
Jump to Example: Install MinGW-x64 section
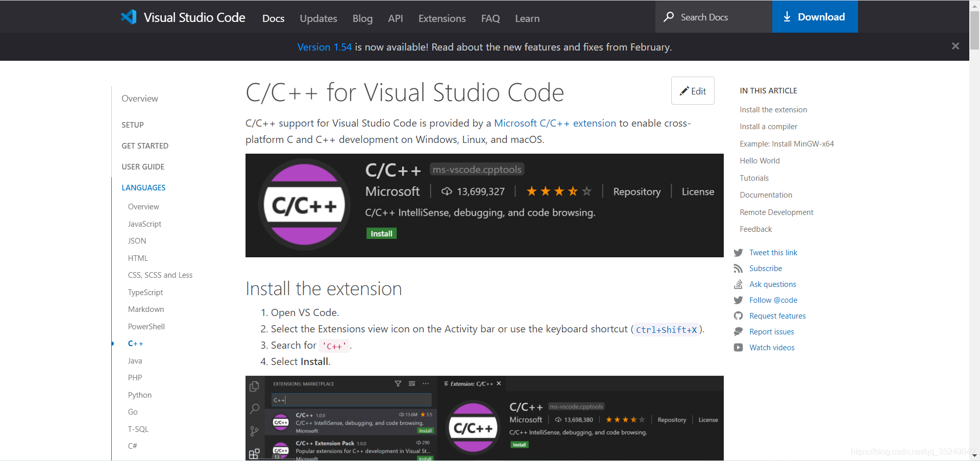click(x=787, y=144)
